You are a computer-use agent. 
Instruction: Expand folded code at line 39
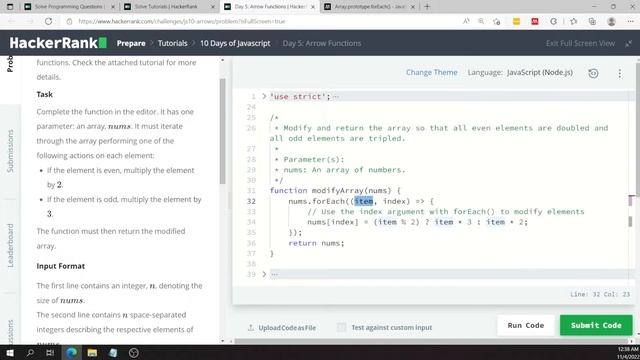tap(264, 274)
